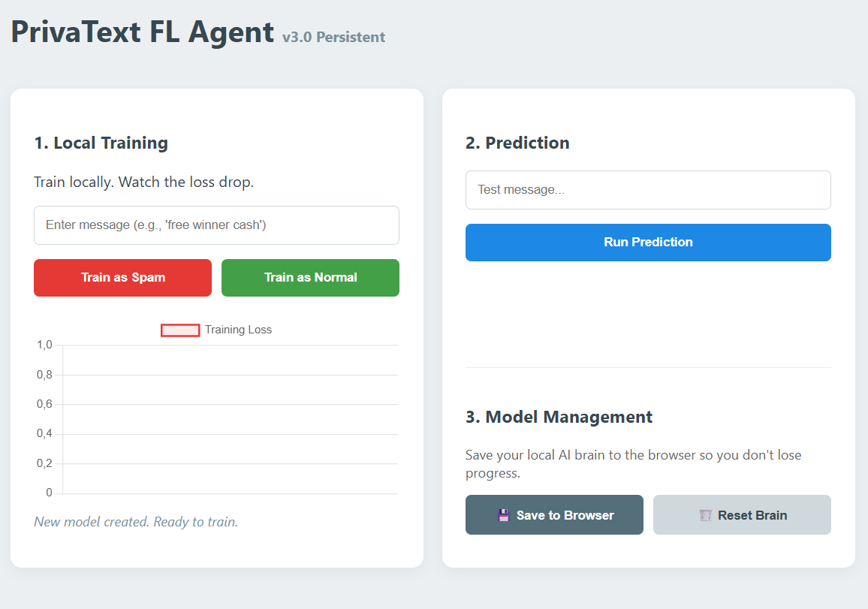The height and width of the screenshot is (609, 868).
Task: Click the trash bin icon on Reset Brain
Action: pyautogui.click(x=705, y=515)
